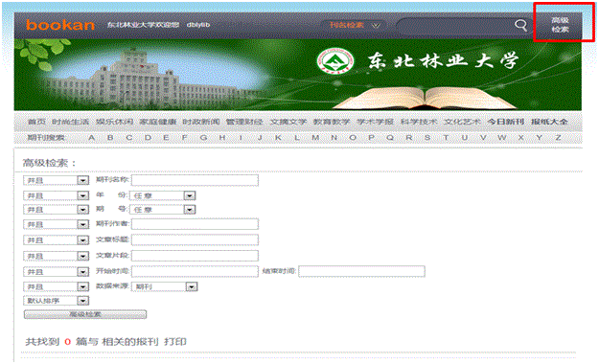Screen dimensions: 599x364
Task: Expand 并且 operator dropdown beside 年份
Action: [57, 195]
